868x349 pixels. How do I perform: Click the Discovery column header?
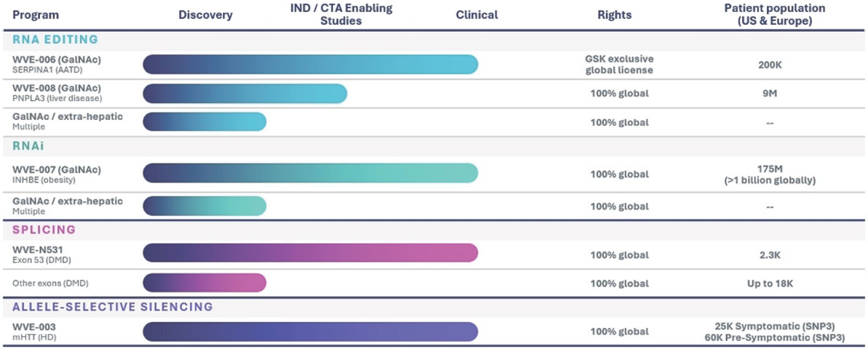click(x=205, y=15)
